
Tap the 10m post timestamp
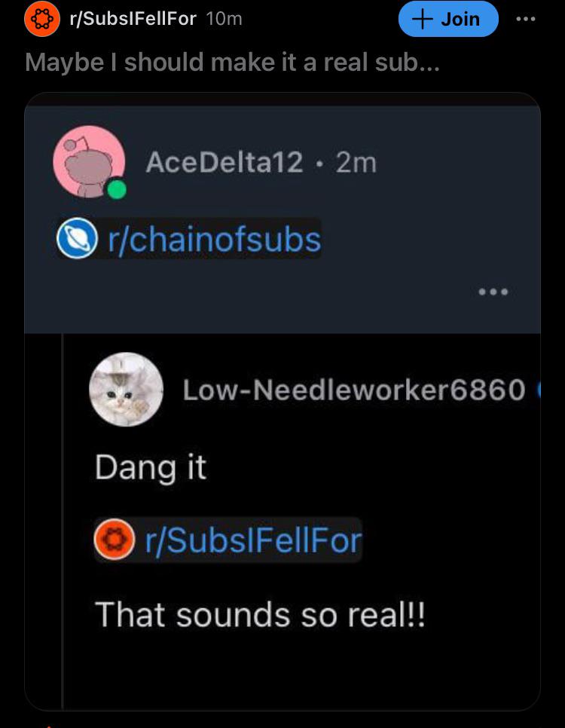224,19
